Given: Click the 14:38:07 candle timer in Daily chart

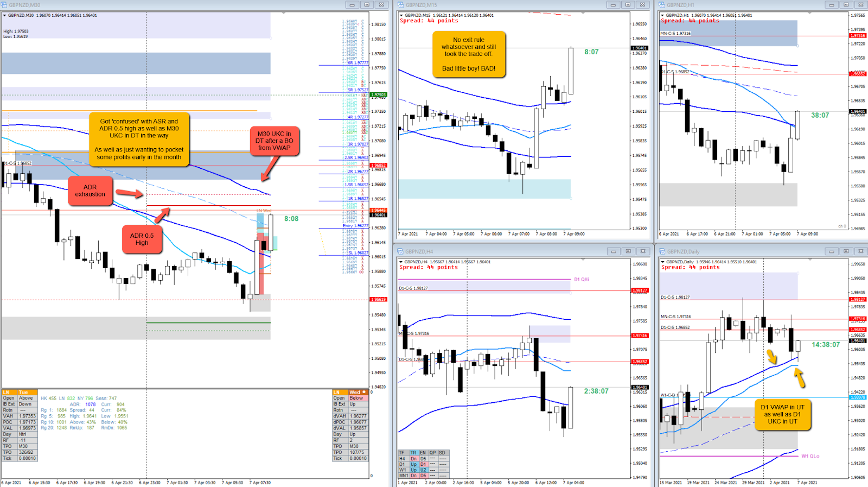Looking at the screenshot, I should [x=826, y=345].
